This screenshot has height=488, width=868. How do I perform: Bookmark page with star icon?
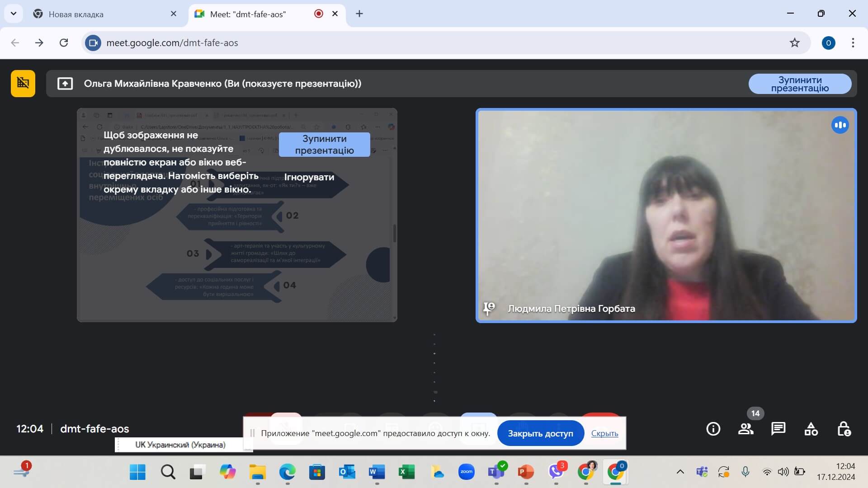794,43
